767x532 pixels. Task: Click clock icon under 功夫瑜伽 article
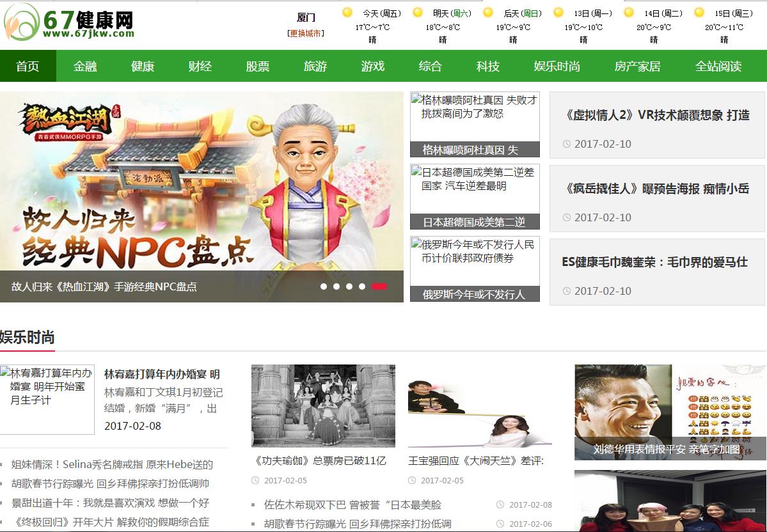pos(255,480)
